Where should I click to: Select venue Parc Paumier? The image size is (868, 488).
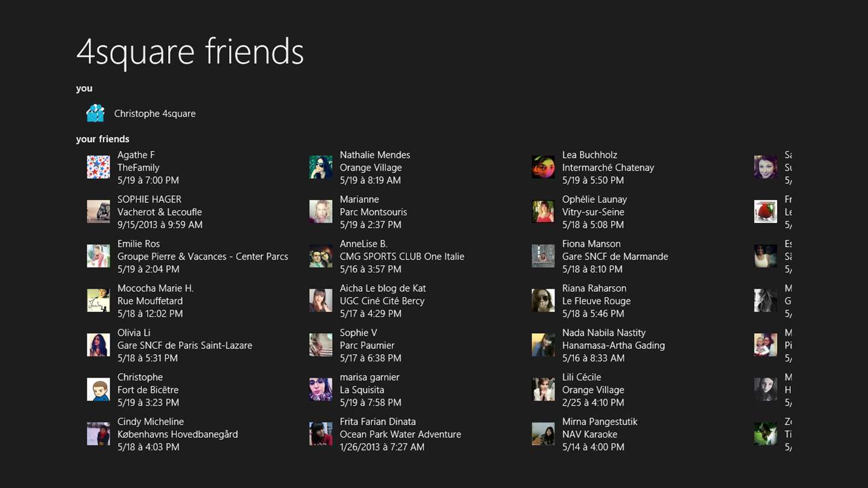(367, 346)
